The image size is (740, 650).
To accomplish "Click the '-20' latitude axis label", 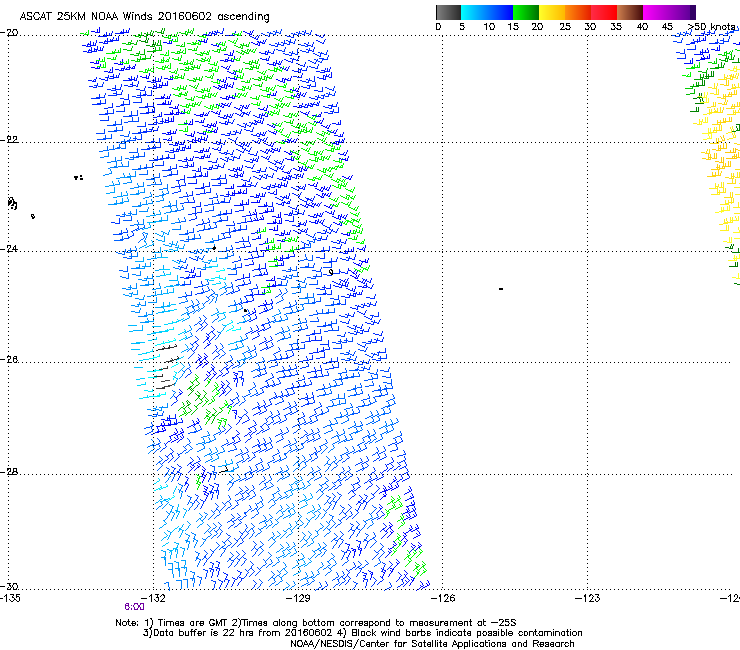I will click(9, 33).
